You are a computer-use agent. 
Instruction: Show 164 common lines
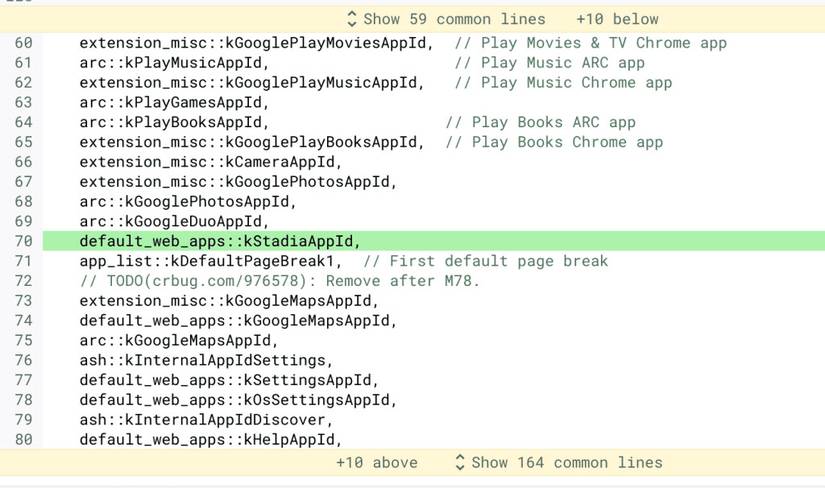tap(567, 463)
